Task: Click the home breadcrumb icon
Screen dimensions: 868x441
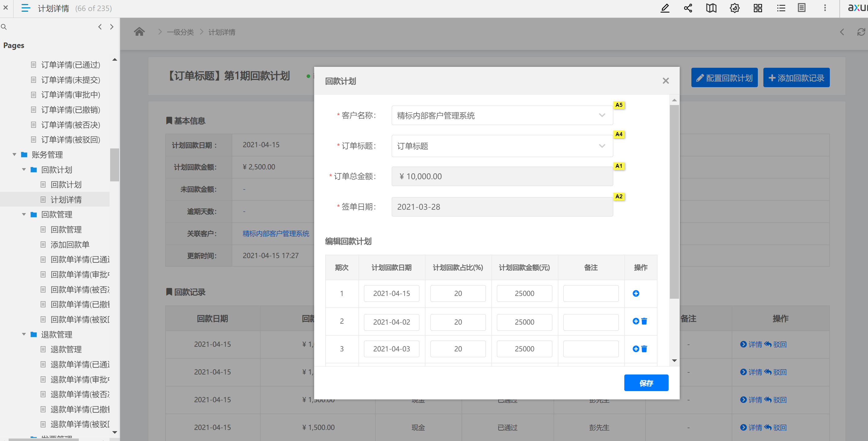Action: pyautogui.click(x=139, y=32)
